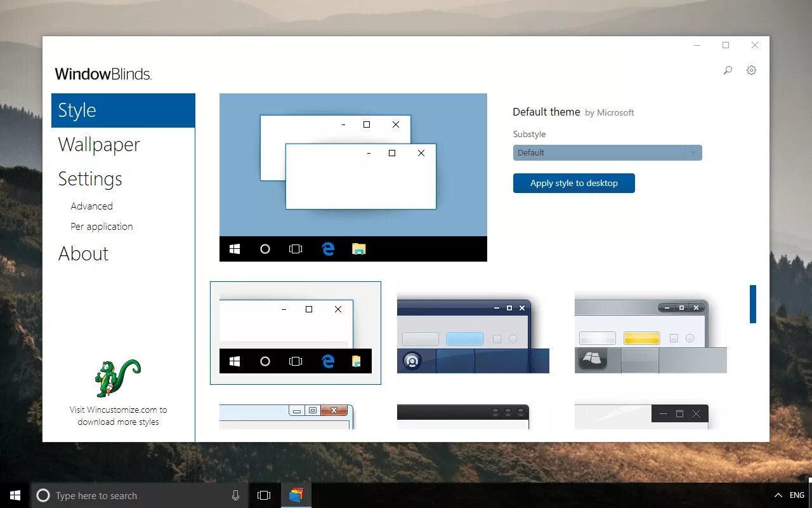Open Advanced settings
The image size is (812, 508).
click(x=92, y=206)
